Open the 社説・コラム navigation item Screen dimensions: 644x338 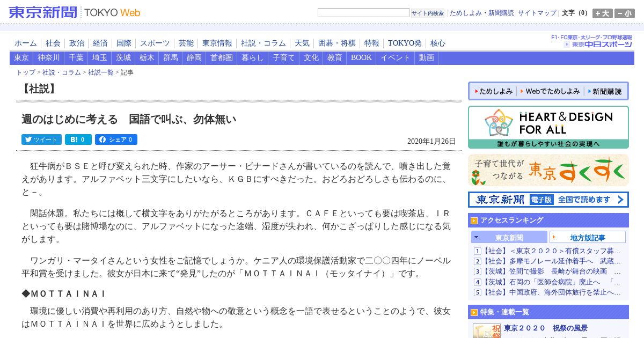point(264,43)
